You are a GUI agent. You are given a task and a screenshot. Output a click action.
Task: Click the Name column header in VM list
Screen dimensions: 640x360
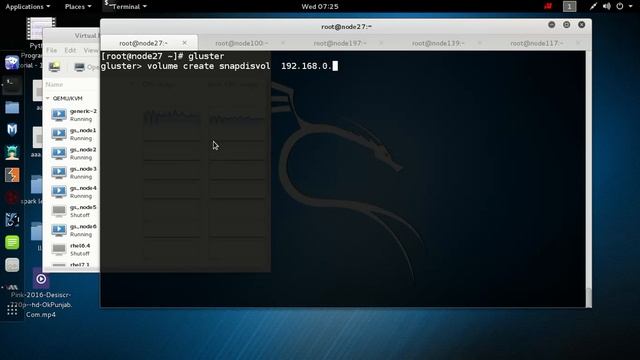click(54, 84)
